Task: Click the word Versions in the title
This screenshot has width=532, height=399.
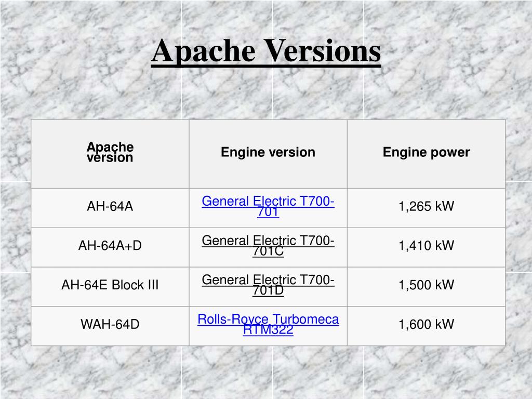Action: point(322,51)
